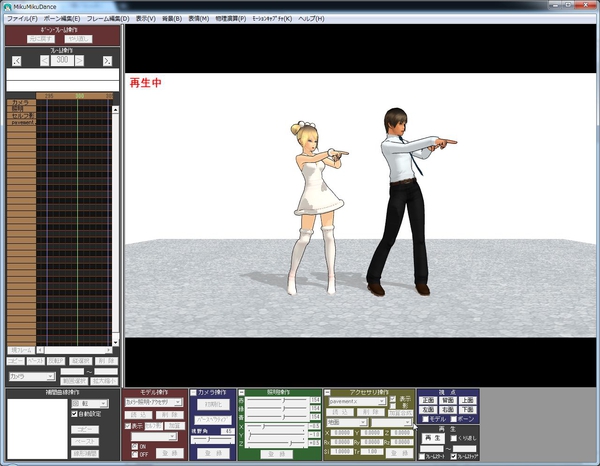
Task: Set viewpoint to front view (正面)
Action: (x=428, y=401)
